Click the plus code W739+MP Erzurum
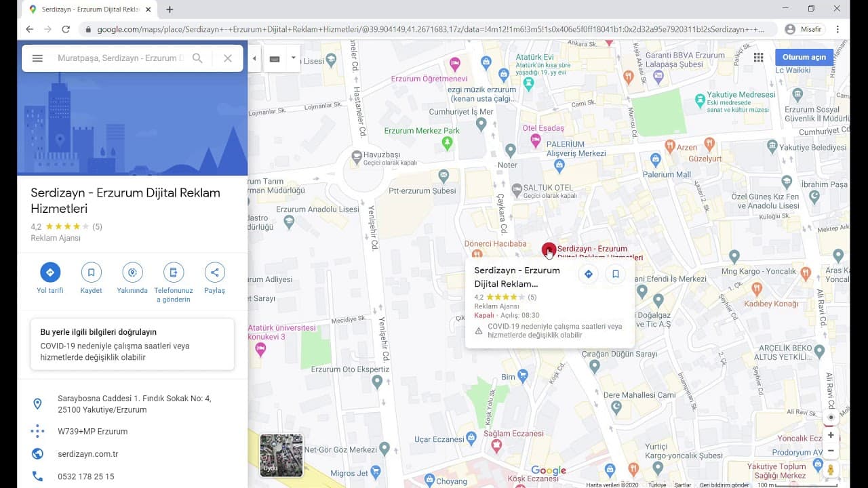 click(x=92, y=431)
